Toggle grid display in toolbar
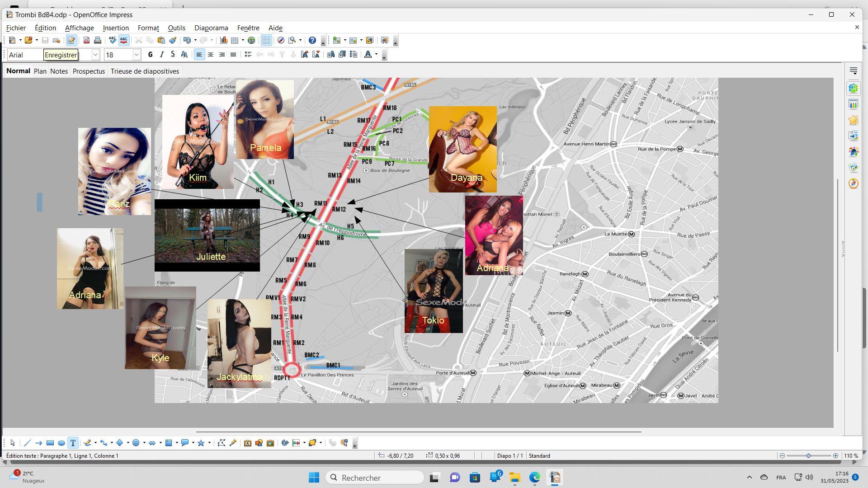This screenshot has height=488, width=868. coord(266,41)
